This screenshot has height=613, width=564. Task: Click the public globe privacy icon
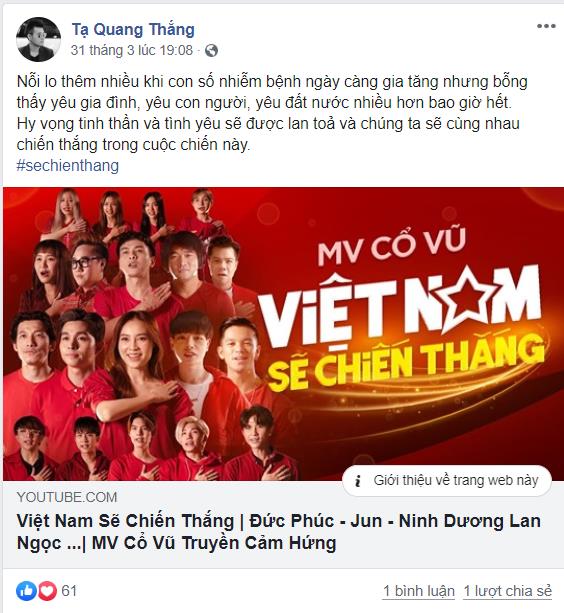click(211, 51)
